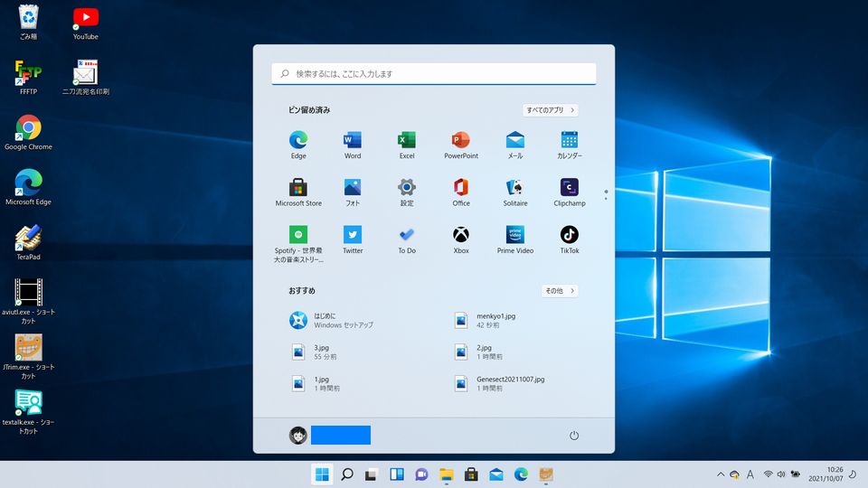Screen dimensions: 868x488
Task: Open File Explorer on the taskbar
Action: click(446, 474)
